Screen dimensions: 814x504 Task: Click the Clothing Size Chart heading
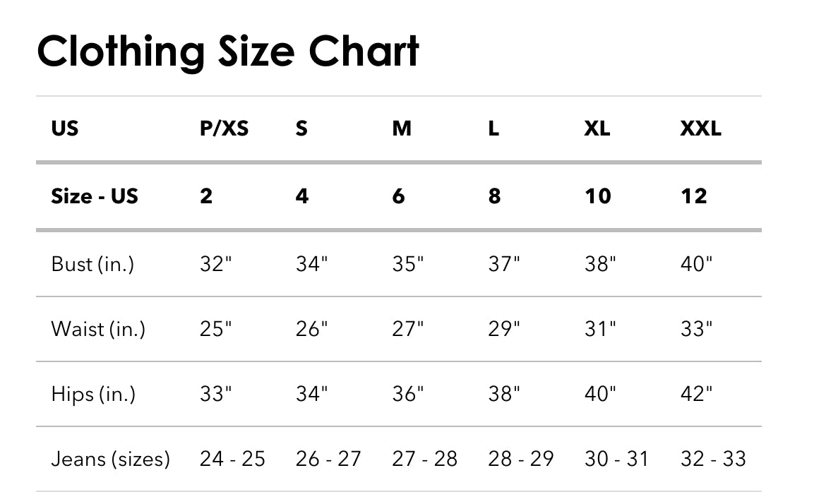(x=227, y=52)
